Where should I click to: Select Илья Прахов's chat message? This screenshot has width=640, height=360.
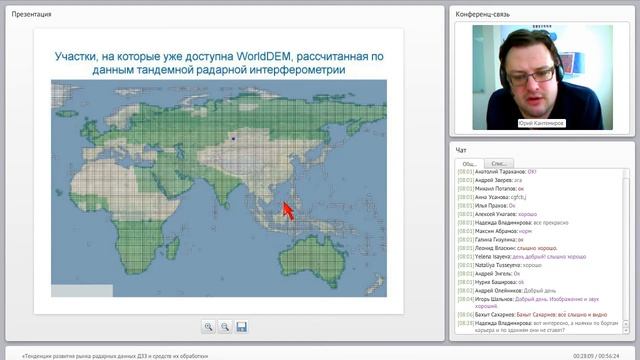(487, 206)
